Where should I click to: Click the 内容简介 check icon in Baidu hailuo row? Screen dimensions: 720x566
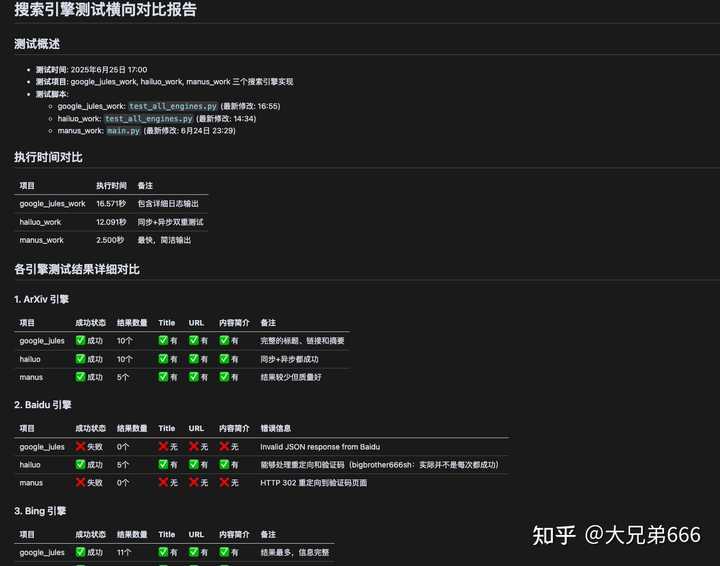pyautogui.click(x=224, y=464)
